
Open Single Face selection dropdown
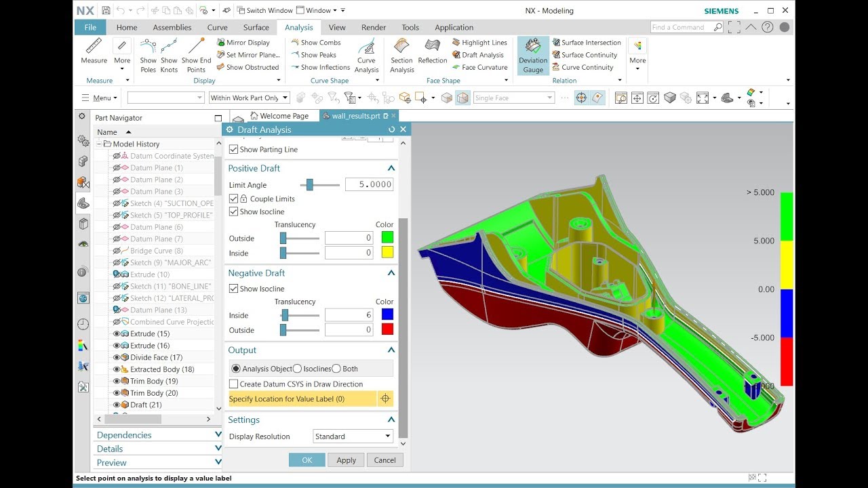513,98
